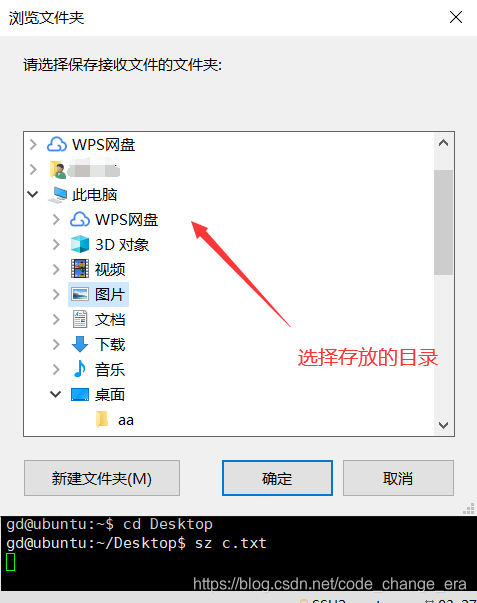Screen dimensions: 477x603
Task: Select the 3D 对象 cube icon
Action: [x=80, y=244]
